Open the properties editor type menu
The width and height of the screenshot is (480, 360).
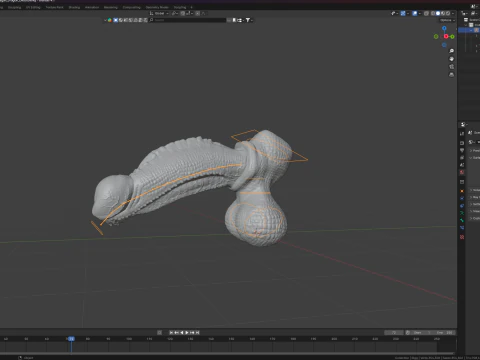click(463, 125)
